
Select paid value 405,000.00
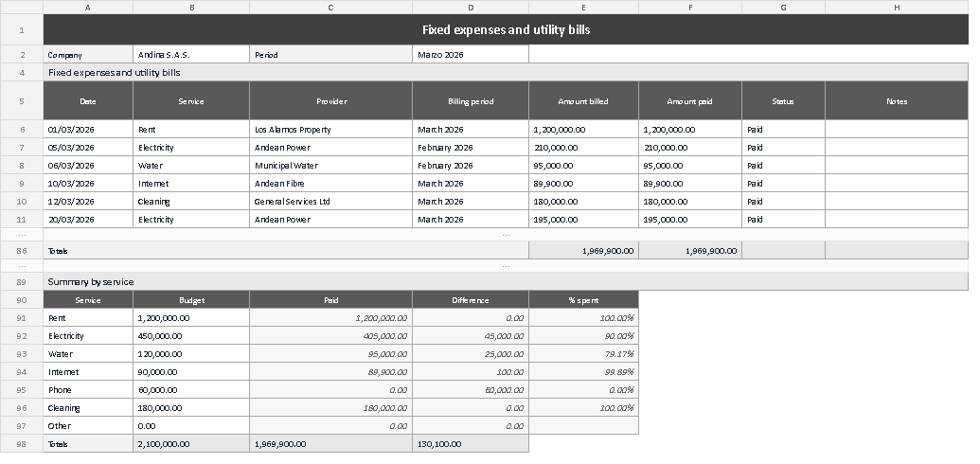[x=330, y=336]
